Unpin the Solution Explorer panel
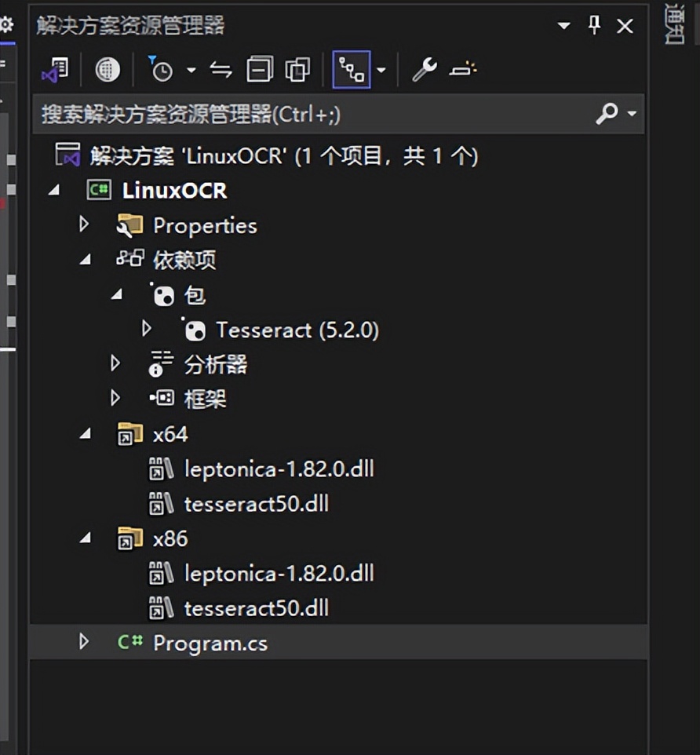The width and height of the screenshot is (700, 755). tap(594, 26)
